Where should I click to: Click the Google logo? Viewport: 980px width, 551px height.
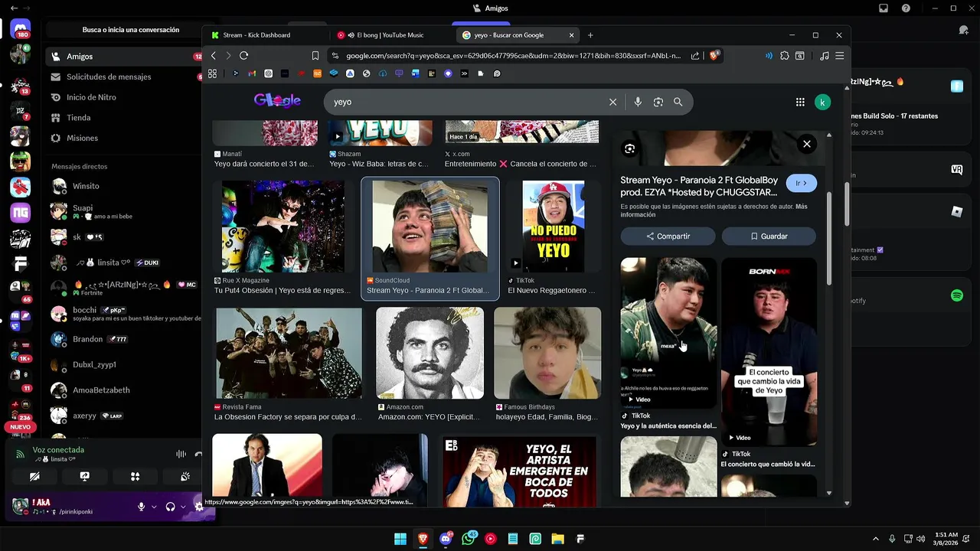point(277,101)
